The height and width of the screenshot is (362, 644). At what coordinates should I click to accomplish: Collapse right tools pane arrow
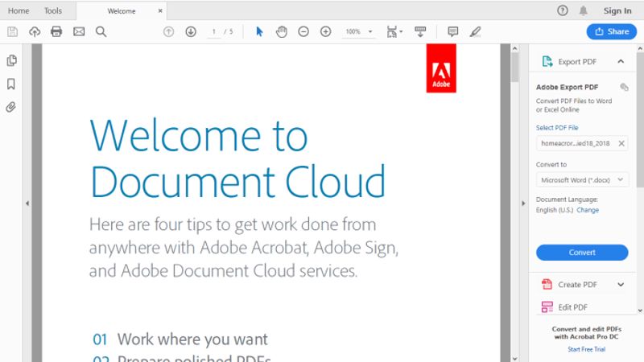pos(523,204)
